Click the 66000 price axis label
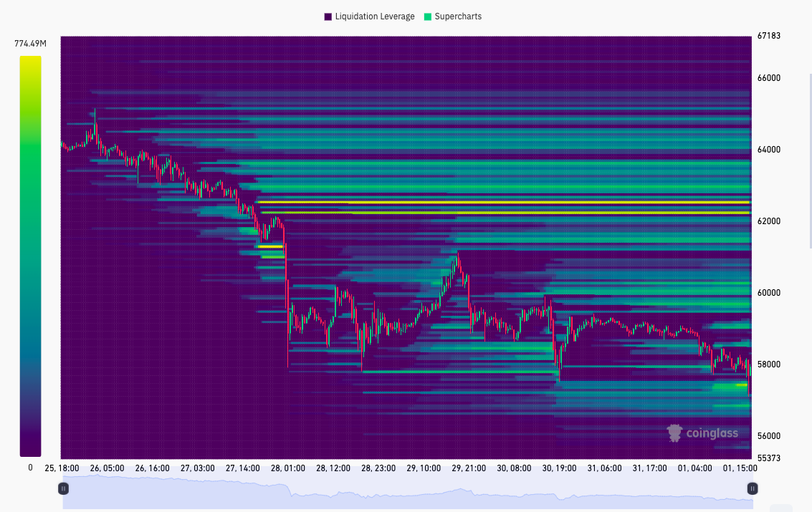The image size is (812, 512). tap(768, 78)
